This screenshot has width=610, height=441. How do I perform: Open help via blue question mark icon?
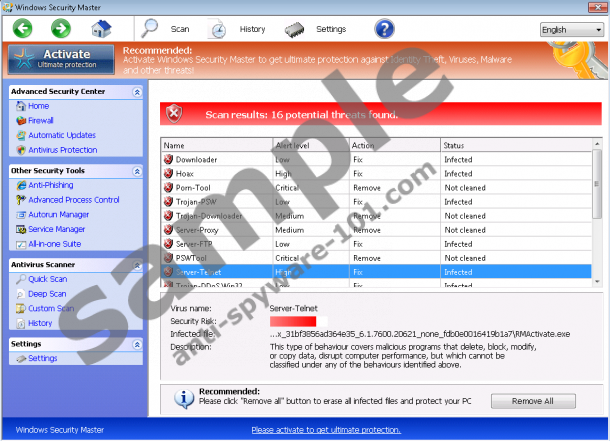384,29
